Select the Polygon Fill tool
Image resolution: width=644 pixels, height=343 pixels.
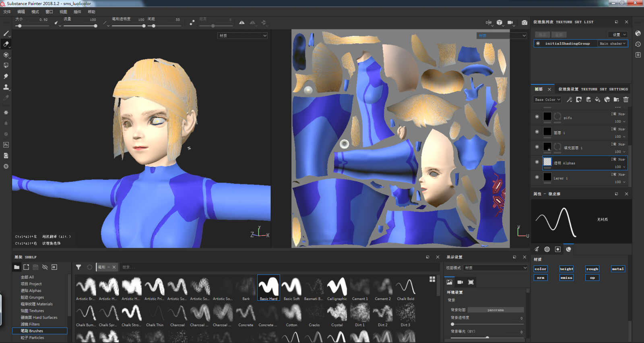click(x=6, y=65)
